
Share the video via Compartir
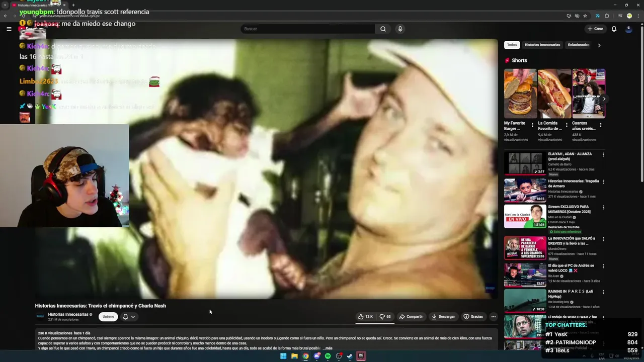(x=411, y=316)
